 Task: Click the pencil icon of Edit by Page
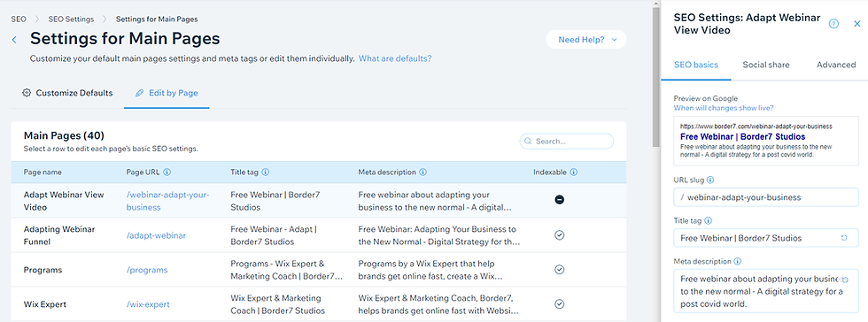tap(140, 93)
